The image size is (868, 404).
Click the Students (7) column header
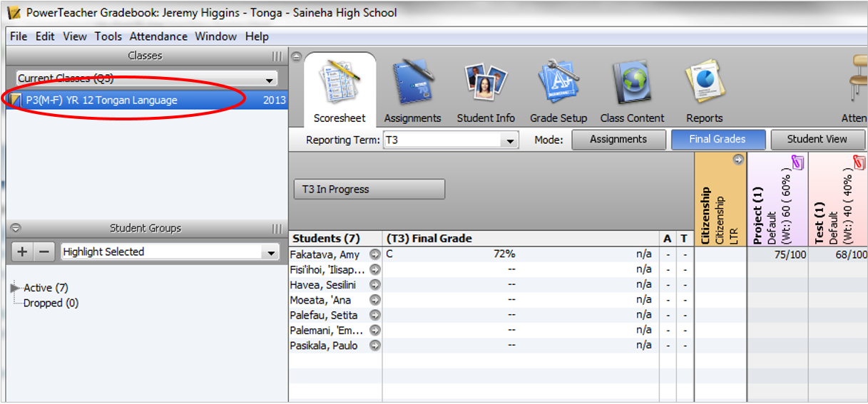(x=335, y=239)
